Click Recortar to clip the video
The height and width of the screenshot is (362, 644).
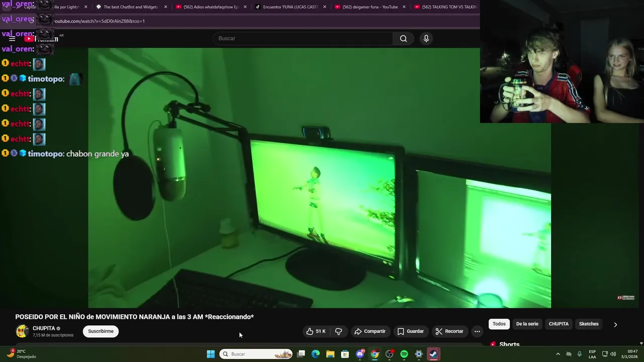pyautogui.click(x=449, y=331)
